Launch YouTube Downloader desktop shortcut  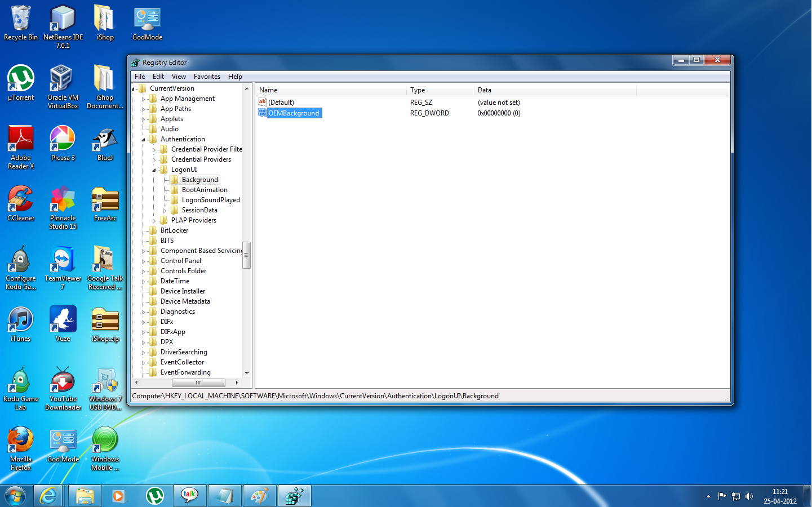click(x=63, y=388)
